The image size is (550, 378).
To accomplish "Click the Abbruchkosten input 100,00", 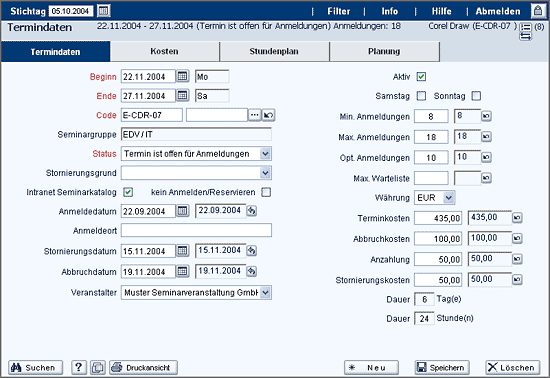I will point(438,239).
